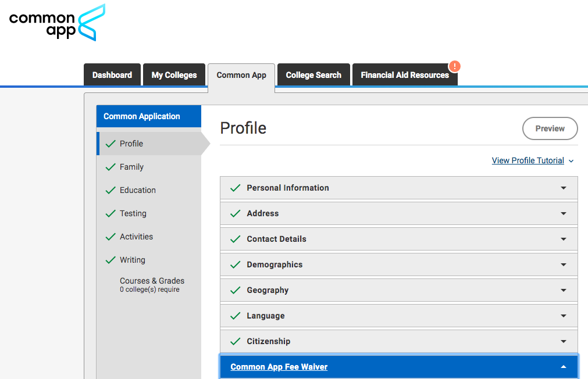Viewport: 588px width, 379px height.
Task: Expand the Contact Details section arrow
Action: [563, 239]
